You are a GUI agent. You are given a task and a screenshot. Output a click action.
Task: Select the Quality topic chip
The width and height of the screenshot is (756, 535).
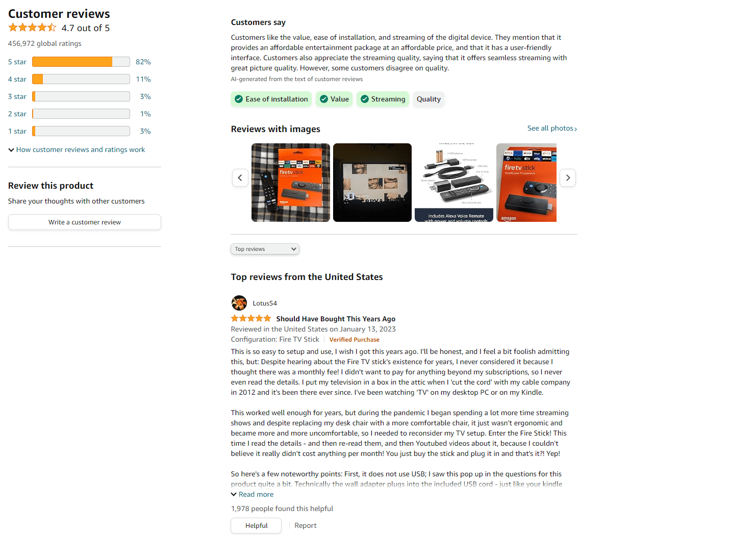pos(429,99)
